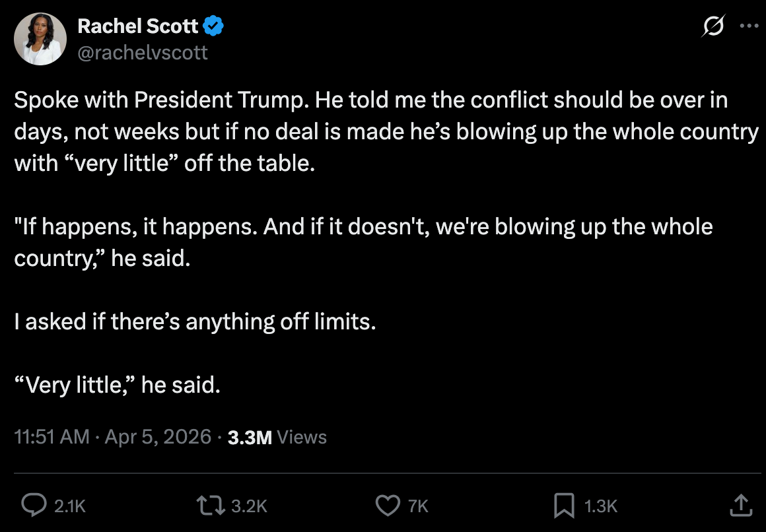Click the 1.3K bookmarks count
The width and height of the screenshot is (766, 532).
tap(601, 506)
